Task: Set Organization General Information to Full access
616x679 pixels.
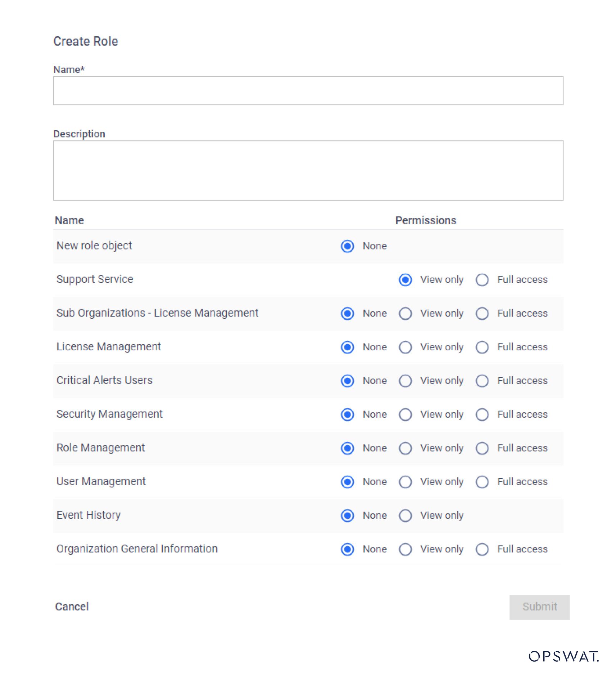Action: [x=482, y=549]
